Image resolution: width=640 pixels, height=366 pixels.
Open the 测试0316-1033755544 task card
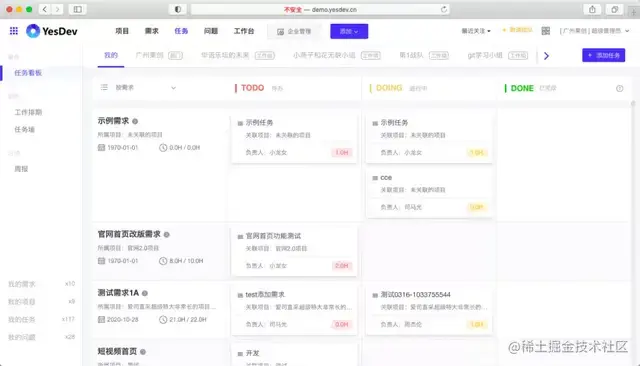(429, 310)
